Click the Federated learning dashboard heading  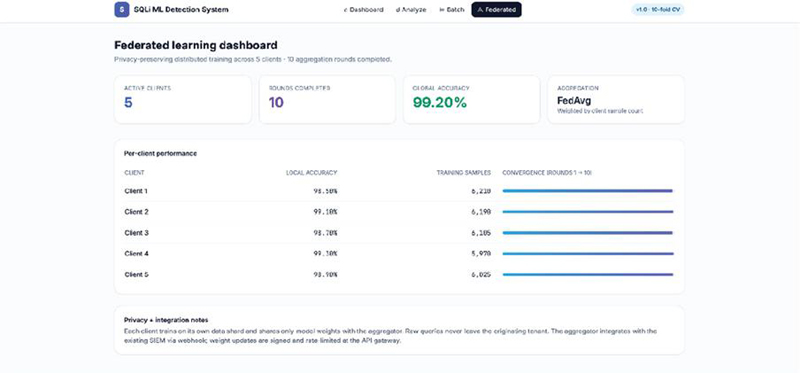pyautogui.click(x=195, y=45)
